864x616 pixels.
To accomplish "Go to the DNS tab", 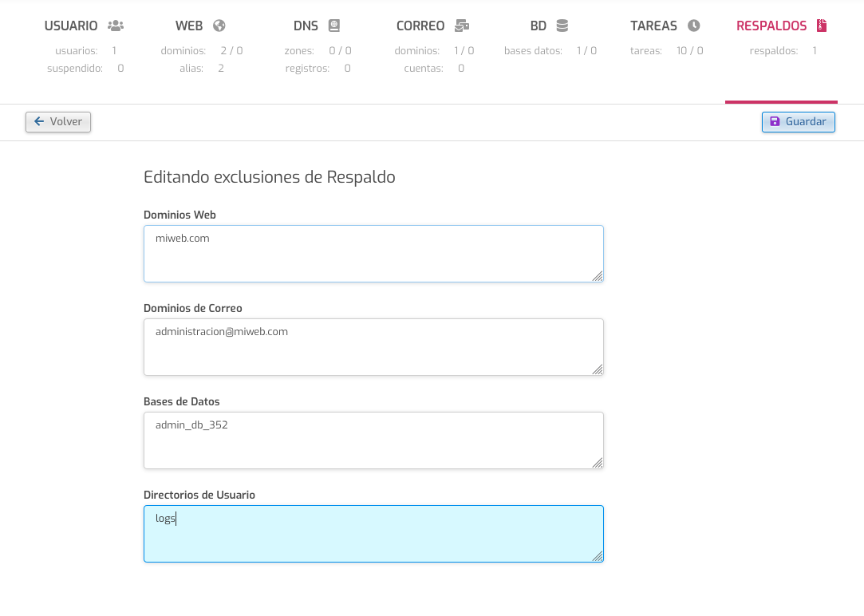I will coord(306,26).
